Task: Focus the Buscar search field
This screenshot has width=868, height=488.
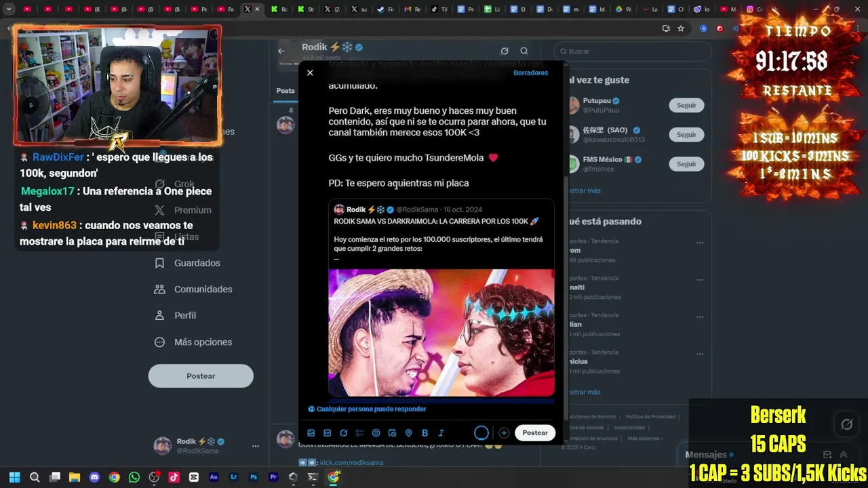Action: pos(633,52)
